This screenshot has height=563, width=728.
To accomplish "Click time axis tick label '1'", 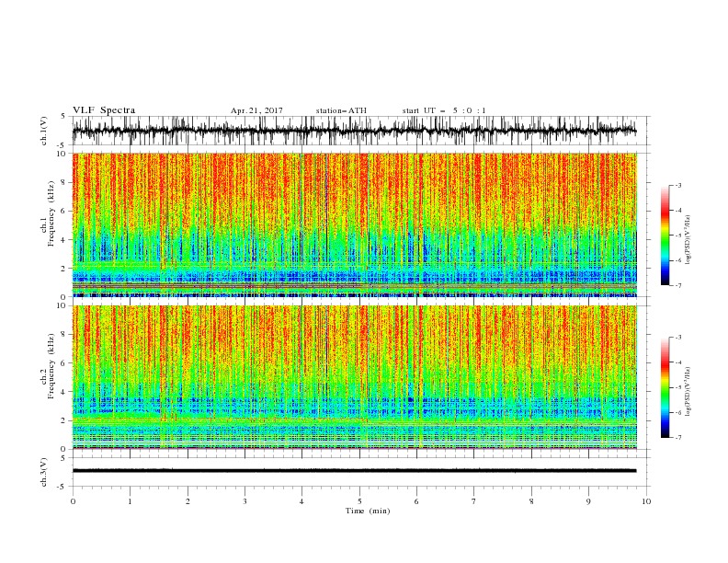I will tap(130, 501).
